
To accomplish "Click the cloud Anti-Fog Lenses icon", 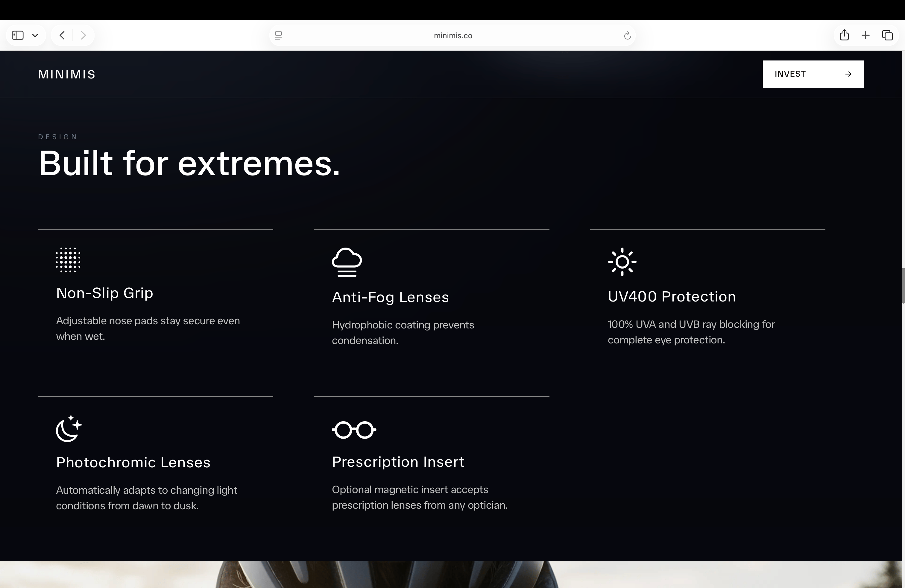I will pos(347,262).
